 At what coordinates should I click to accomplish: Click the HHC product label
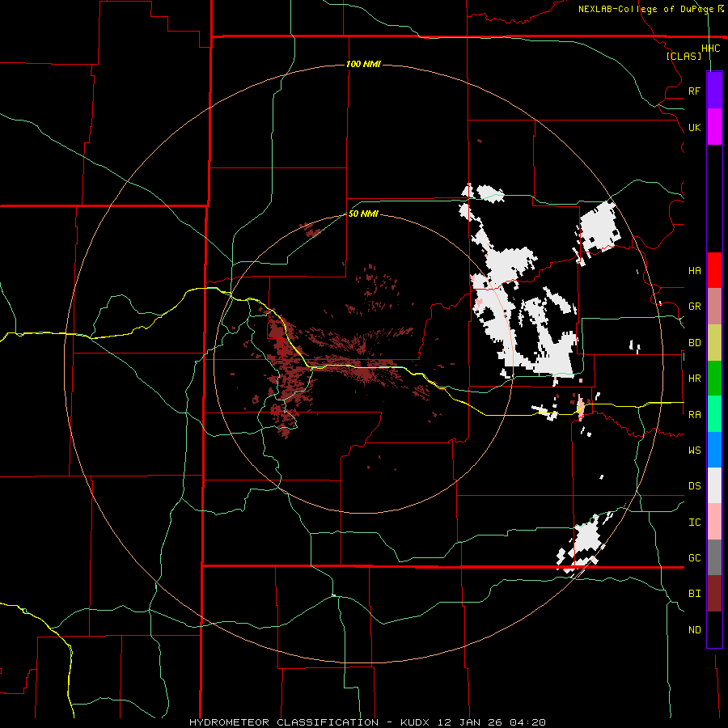pos(710,49)
